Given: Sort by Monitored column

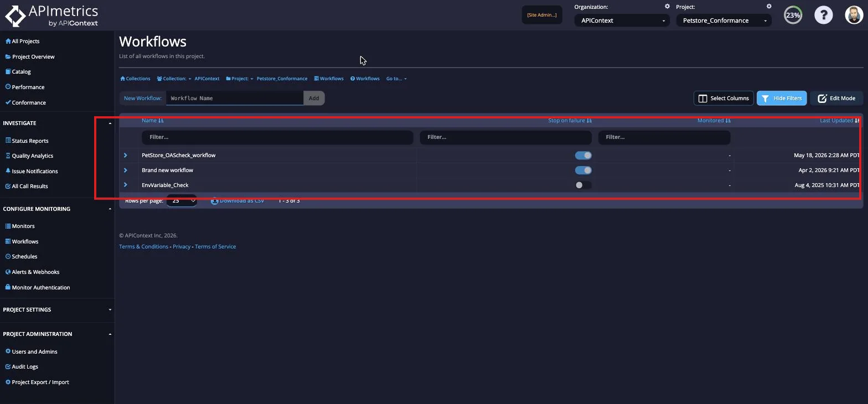Looking at the screenshot, I should (714, 120).
